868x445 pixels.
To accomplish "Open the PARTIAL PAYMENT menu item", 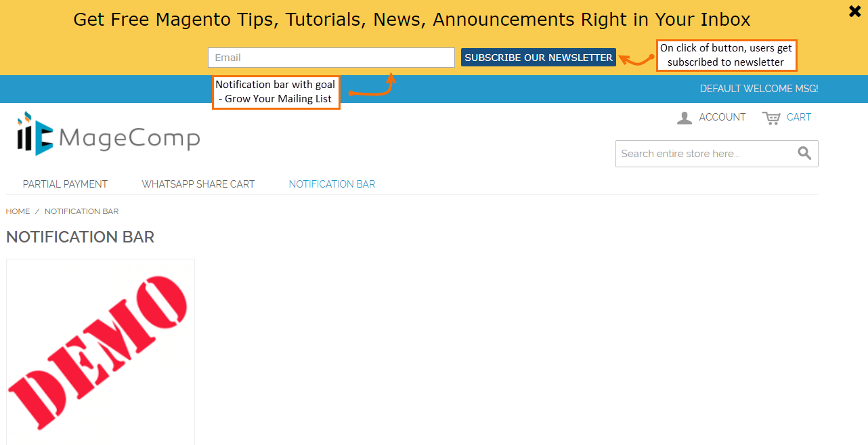I will [65, 184].
